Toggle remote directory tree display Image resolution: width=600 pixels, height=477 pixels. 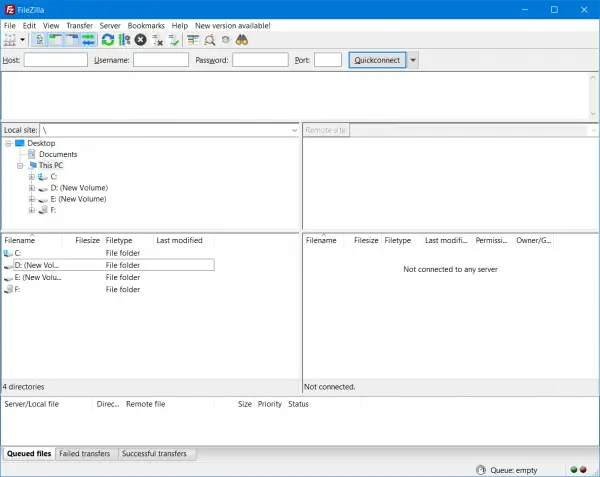(72, 40)
